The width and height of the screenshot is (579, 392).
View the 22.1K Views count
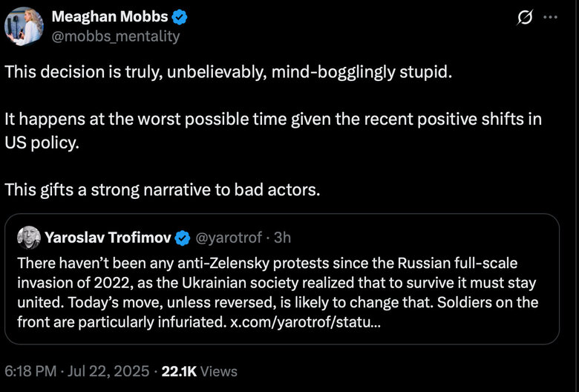[x=200, y=370]
